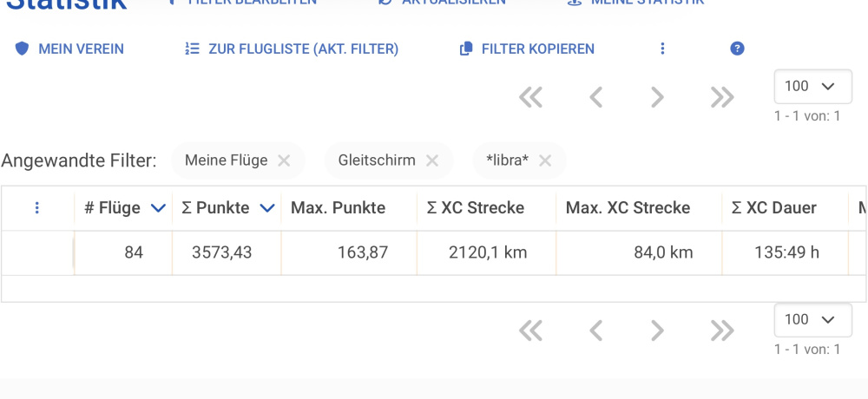The image size is (868, 399).
Task: Go to previous page in bottom pager
Action: [595, 331]
